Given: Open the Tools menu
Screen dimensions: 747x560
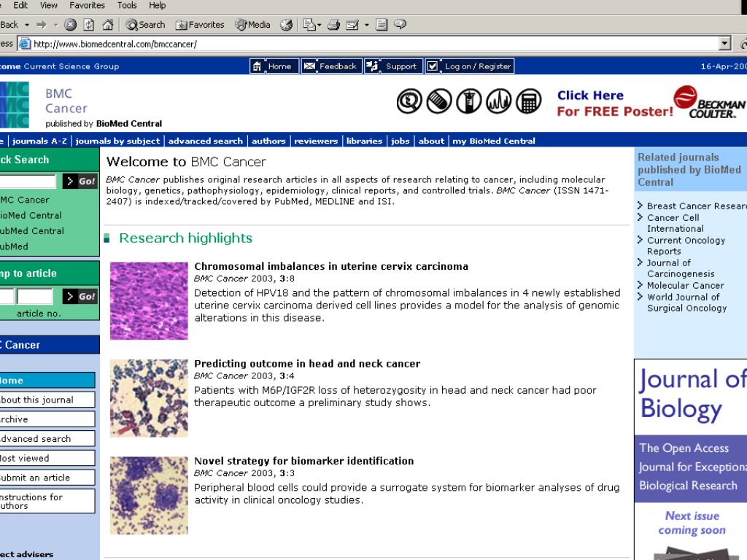Looking at the screenshot, I should pyautogui.click(x=127, y=5).
